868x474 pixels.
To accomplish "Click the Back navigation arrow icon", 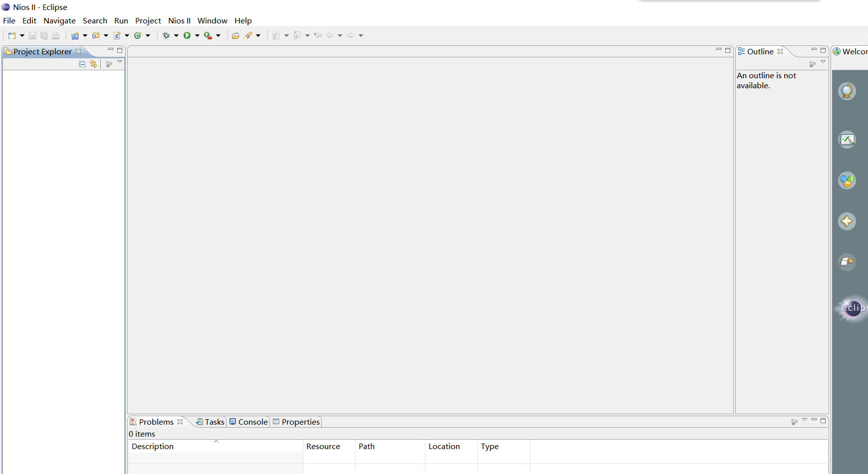I will (330, 35).
